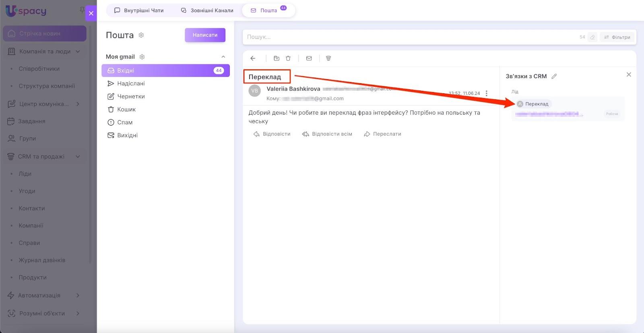Click the stacked layers icon in mail toolbar
644x333 pixels.
click(328, 58)
